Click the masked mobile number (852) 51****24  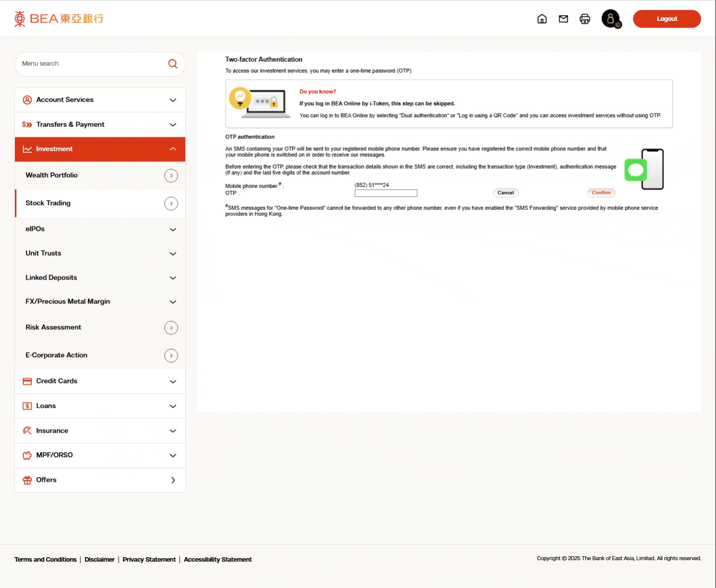371,185
